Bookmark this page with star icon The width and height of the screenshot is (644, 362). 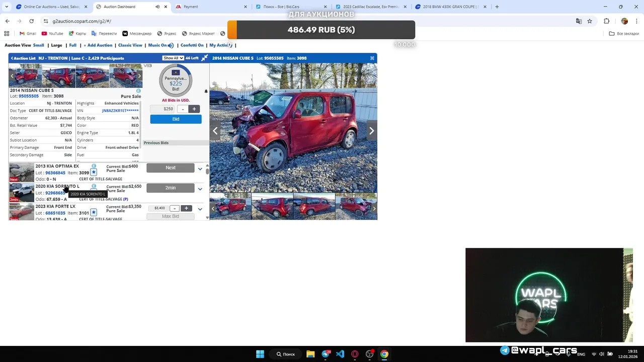point(590,21)
